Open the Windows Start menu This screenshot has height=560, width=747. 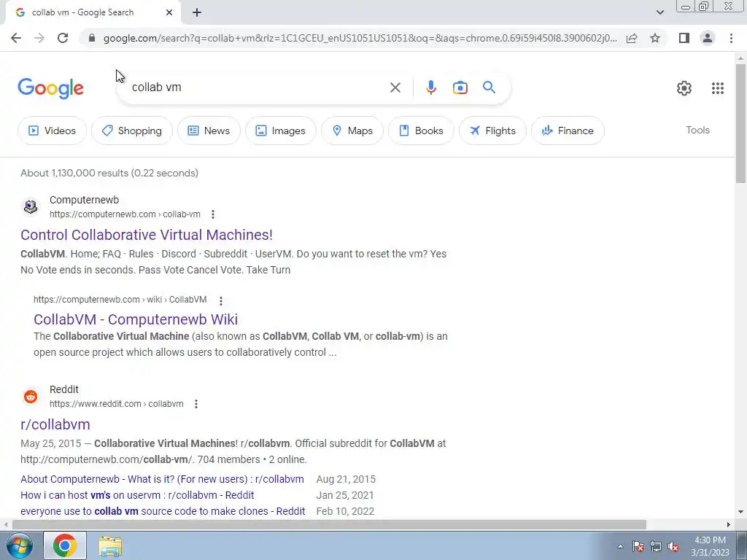[18, 545]
